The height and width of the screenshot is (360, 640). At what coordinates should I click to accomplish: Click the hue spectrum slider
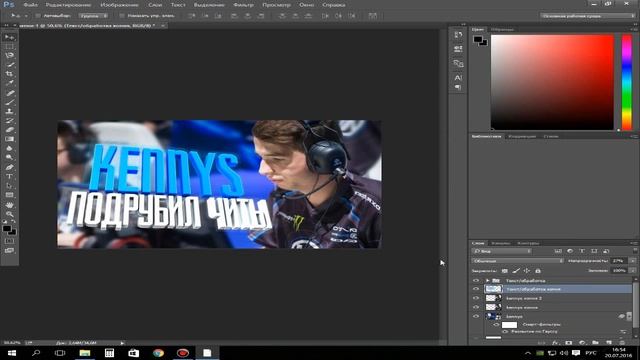pyautogui.click(x=627, y=82)
